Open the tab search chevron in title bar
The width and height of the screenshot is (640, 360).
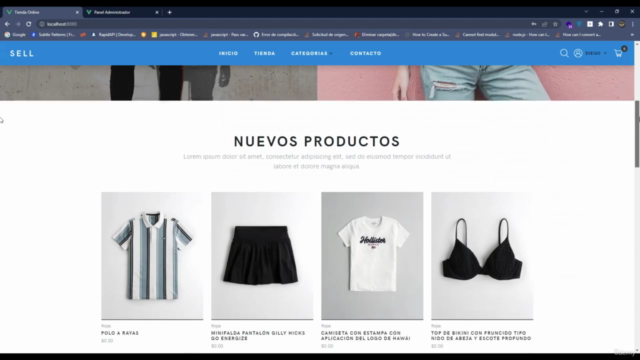coord(586,12)
